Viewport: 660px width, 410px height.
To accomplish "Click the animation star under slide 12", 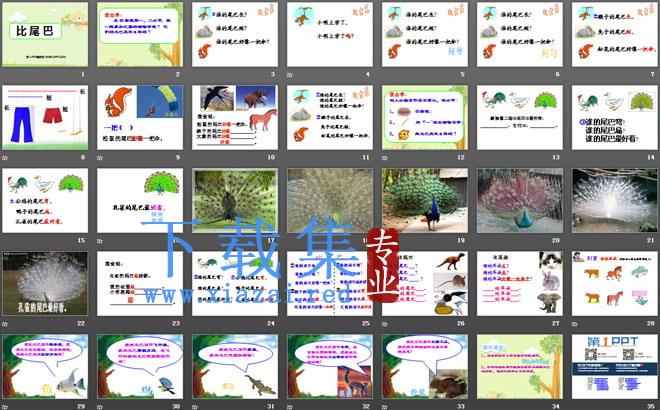I will 385,158.
